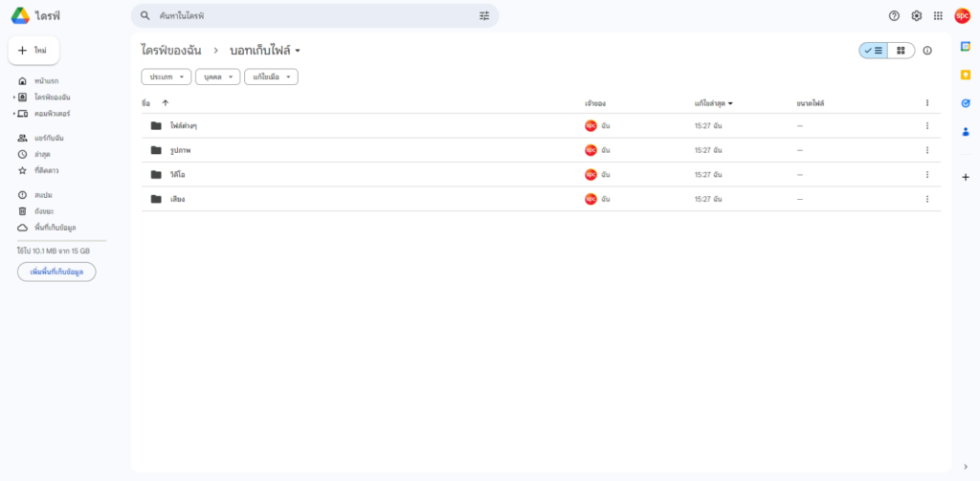This screenshot has height=481, width=980.
Task: Open แชร์กับฉัน (Shared with me) in the sidebar
Action: click(x=47, y=138)
